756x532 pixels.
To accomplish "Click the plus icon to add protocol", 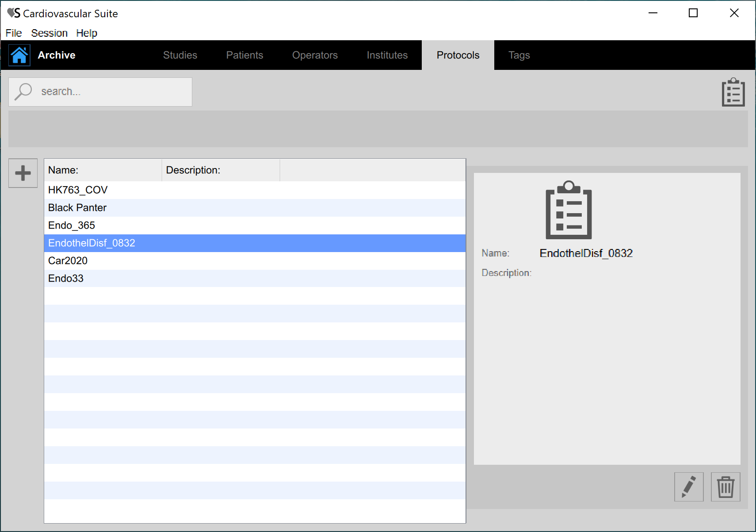I will (x=23, y=173).
